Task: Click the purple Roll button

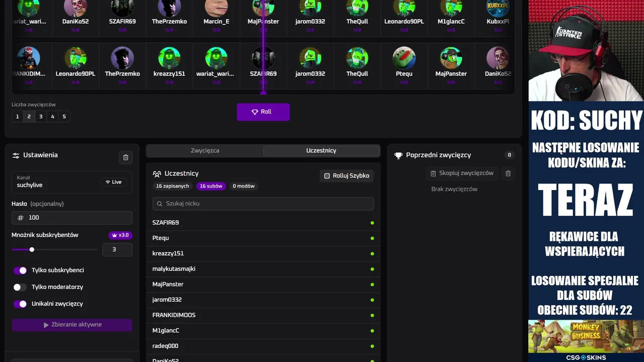Action: [263, 112]
